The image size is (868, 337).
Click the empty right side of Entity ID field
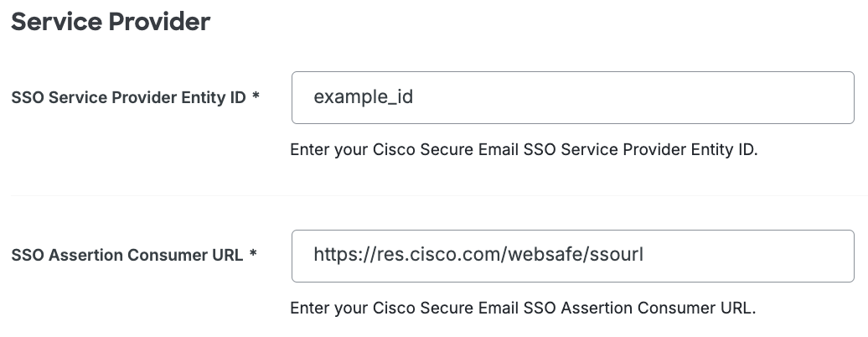click(712, 97)
